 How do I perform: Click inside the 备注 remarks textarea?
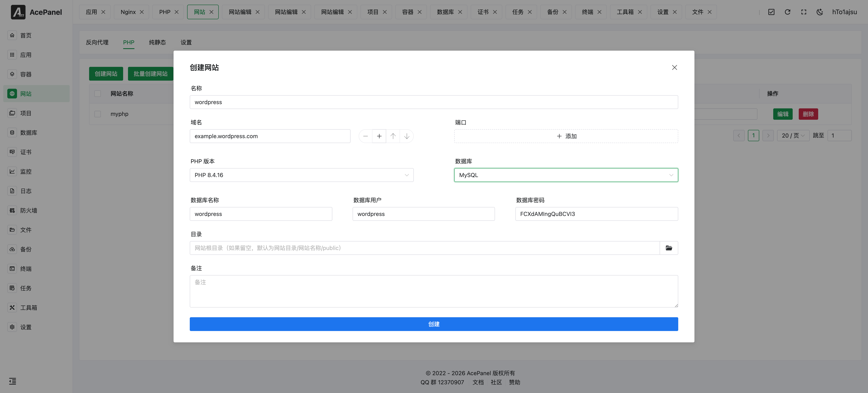pyautogui.click(x=434, y=291)
